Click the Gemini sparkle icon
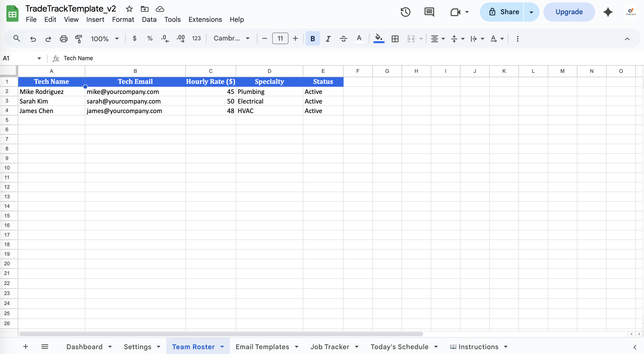644x354 pixels. point(608,12)
